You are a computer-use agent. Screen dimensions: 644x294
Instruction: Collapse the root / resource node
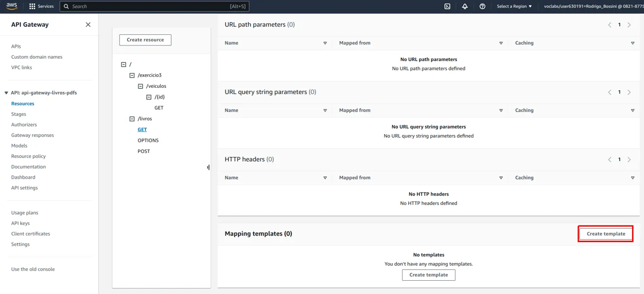[x=123, y=65]
